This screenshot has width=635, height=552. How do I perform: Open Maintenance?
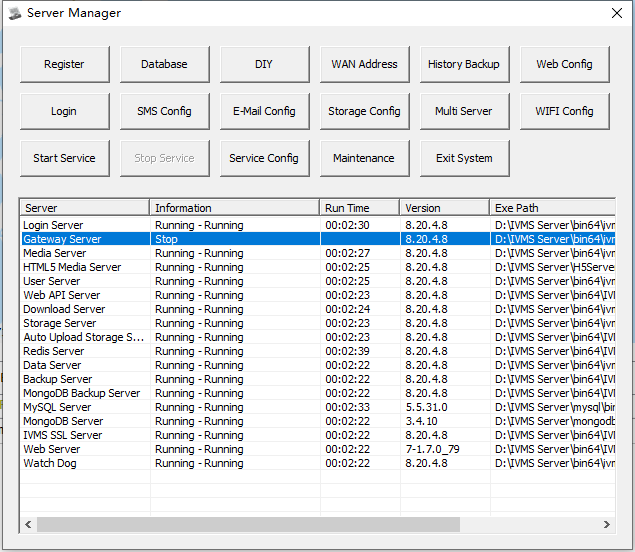click(x=365, y=158)
